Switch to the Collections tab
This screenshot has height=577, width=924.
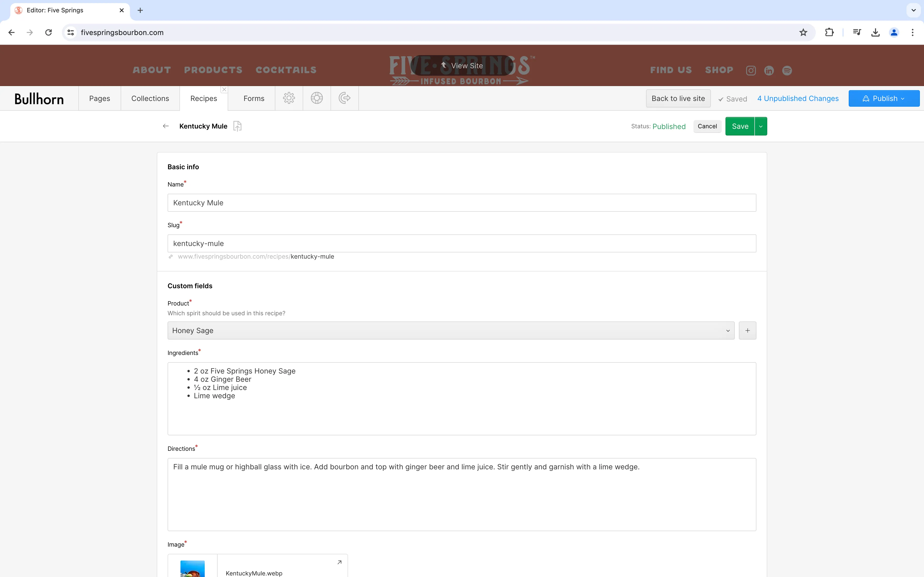click(150, 98)
